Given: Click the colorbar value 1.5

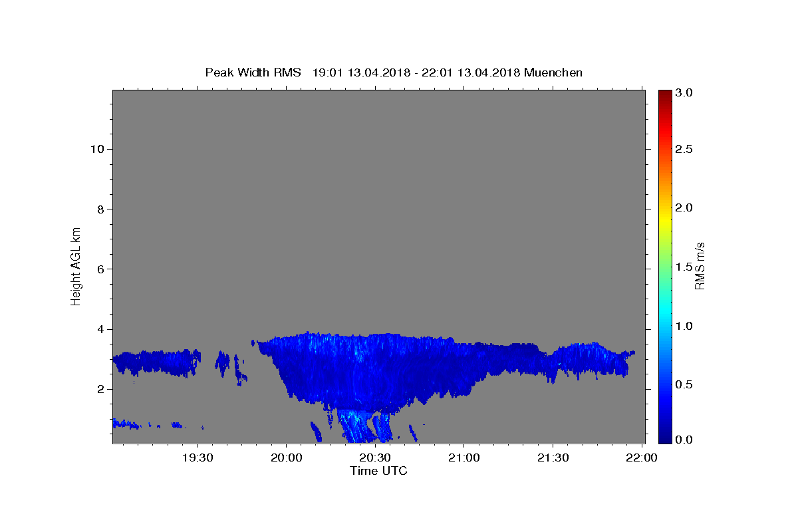Looking at the screenshot, I should pos(685,267).
